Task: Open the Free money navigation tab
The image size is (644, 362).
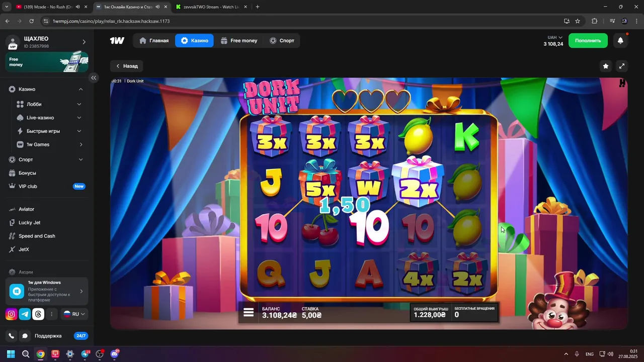Action: [x=239, y=41]
